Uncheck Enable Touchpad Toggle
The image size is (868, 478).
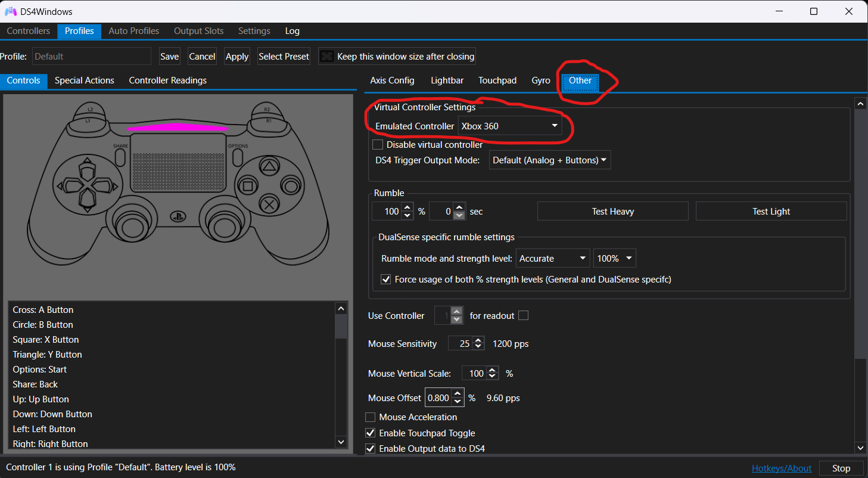(x=370, y=433)
